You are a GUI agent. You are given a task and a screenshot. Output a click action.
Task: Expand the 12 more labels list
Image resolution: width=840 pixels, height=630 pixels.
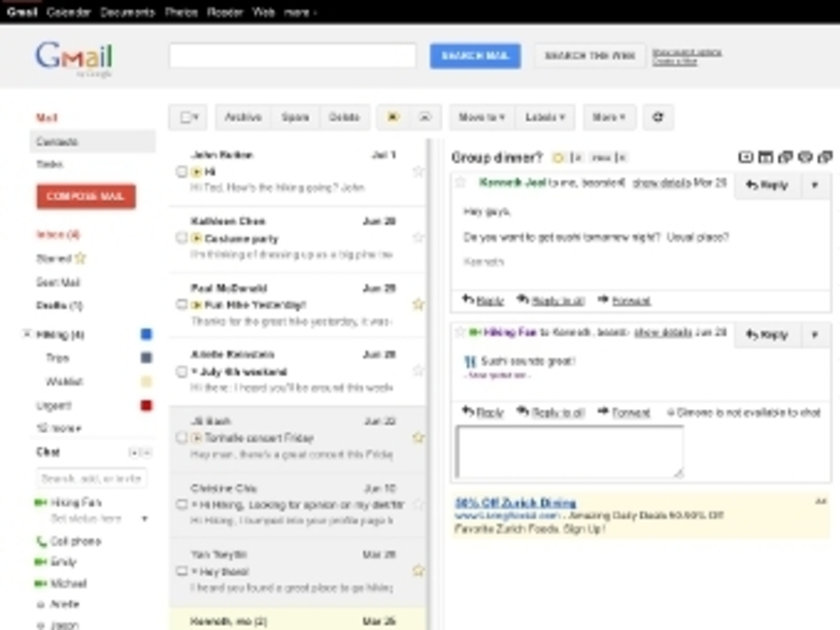(58, 428)
